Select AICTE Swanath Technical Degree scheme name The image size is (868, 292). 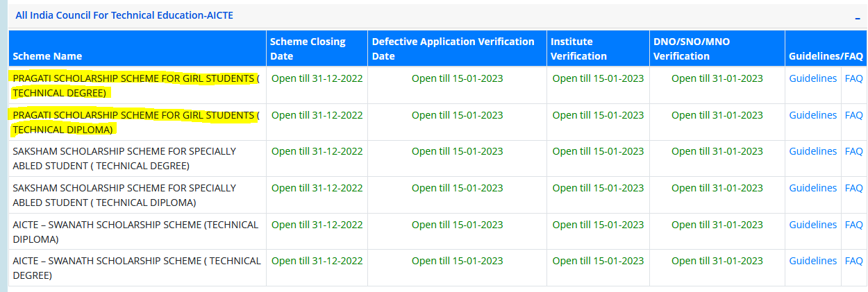(x=137, y=268)
